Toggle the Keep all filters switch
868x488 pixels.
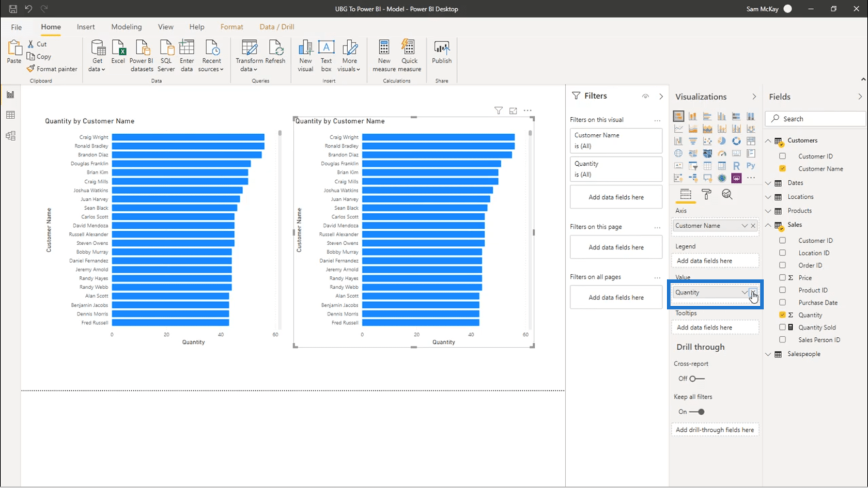[697, 412]
